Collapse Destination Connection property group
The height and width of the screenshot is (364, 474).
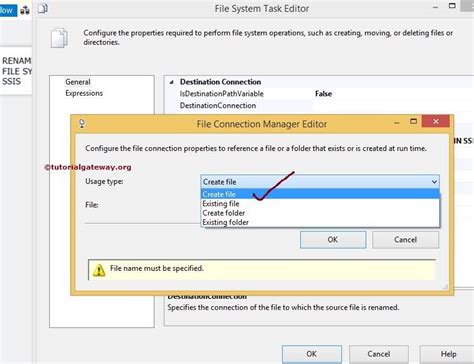click(171, 82)
